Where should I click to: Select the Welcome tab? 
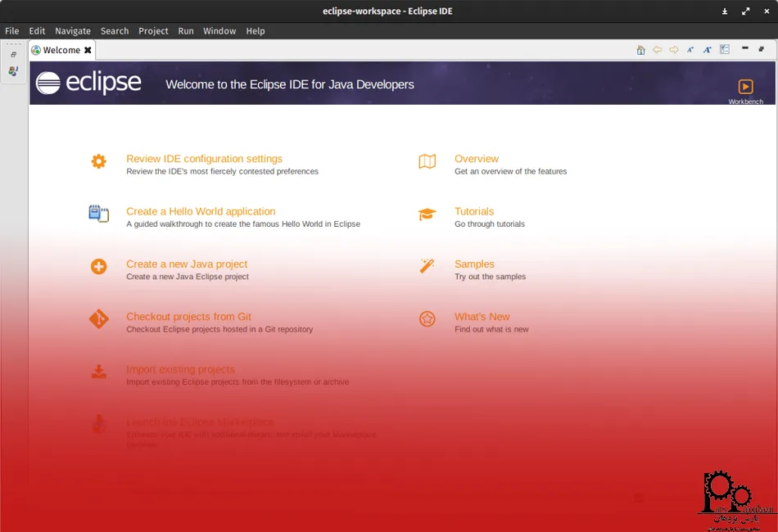coord(61,50)
